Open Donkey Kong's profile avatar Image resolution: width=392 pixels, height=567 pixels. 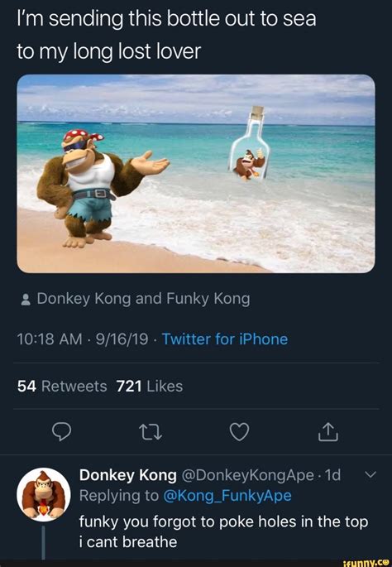coord(44,494)
